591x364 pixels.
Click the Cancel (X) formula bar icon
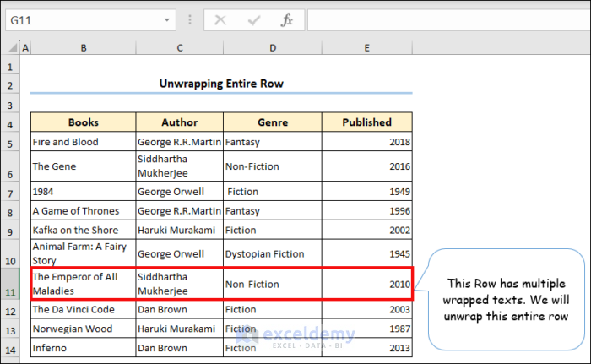coord(220,20)
